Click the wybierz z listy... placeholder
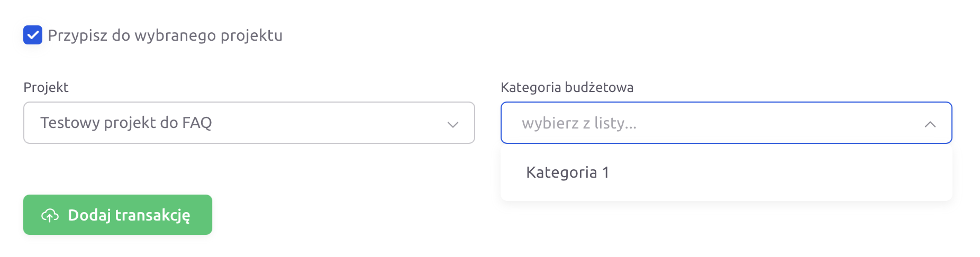This screenshot has height=257, width=980. (x=579, y=123)
